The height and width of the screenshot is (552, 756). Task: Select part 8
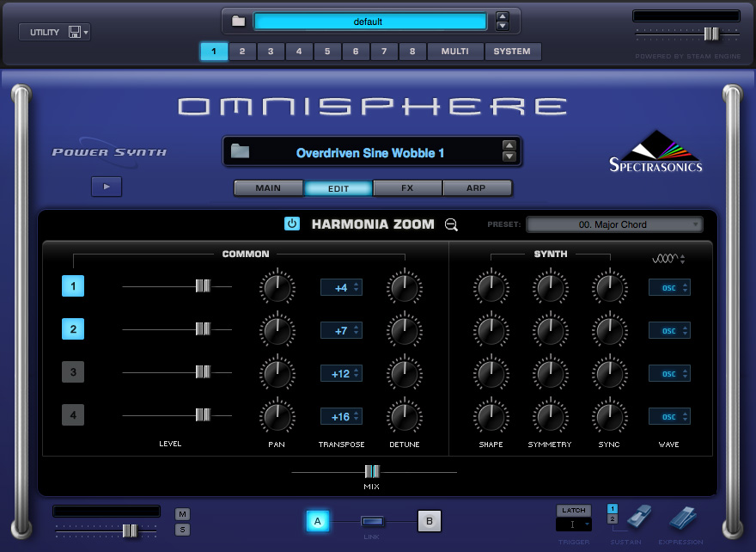(x=412, y=51)
